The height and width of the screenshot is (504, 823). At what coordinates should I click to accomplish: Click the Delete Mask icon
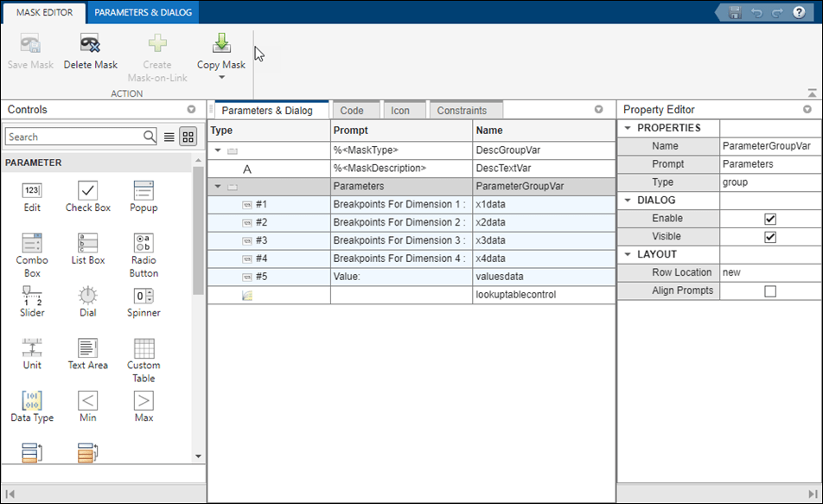pos(90,44)
